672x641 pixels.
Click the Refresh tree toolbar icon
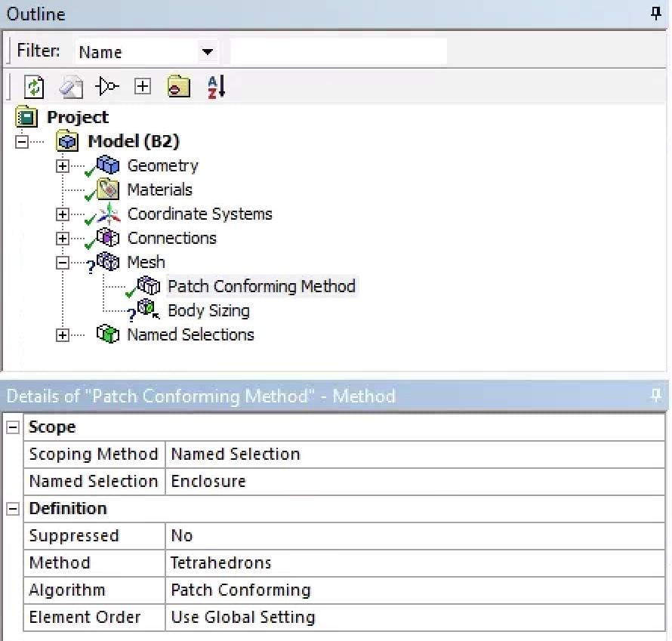pos(33,87)
